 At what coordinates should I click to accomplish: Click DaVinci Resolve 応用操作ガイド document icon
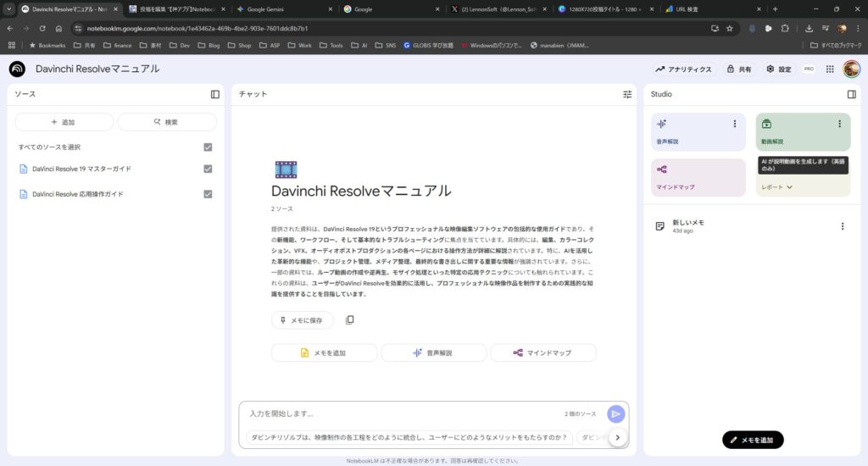(x=23, y=194)
